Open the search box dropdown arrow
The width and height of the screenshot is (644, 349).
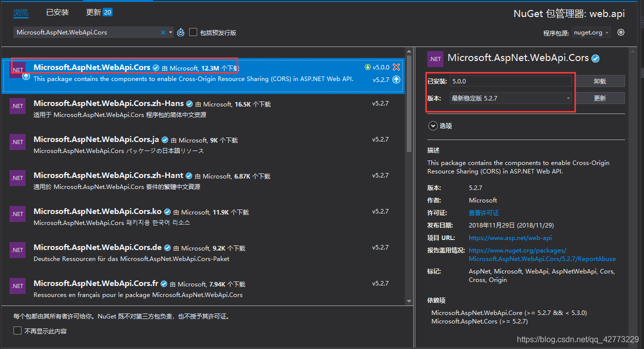click(x=171, y=32)
